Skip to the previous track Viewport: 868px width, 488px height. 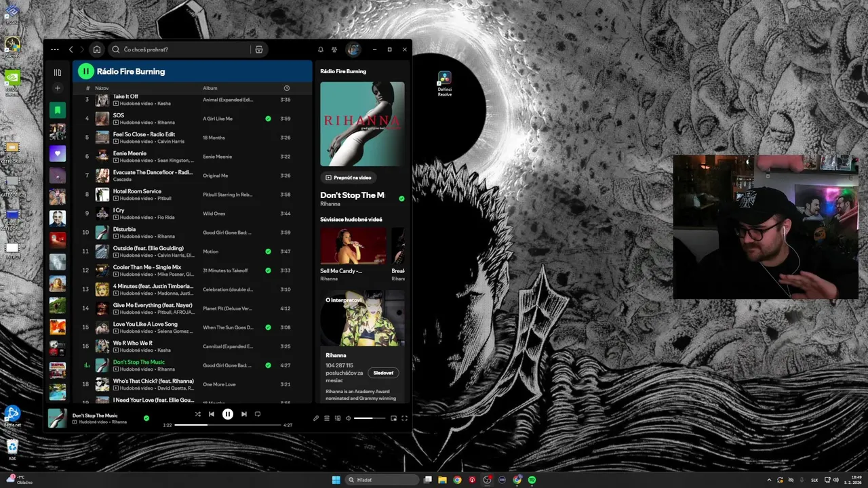(x=212, y=414)
